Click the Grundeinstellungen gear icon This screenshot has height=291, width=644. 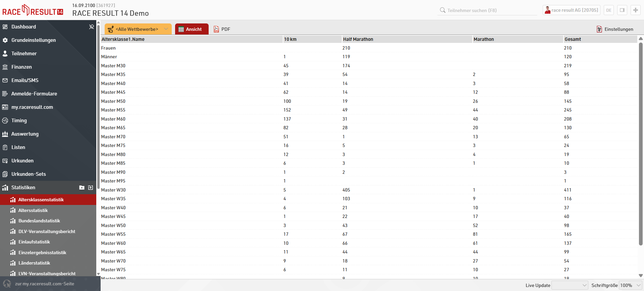pos(5,40)
